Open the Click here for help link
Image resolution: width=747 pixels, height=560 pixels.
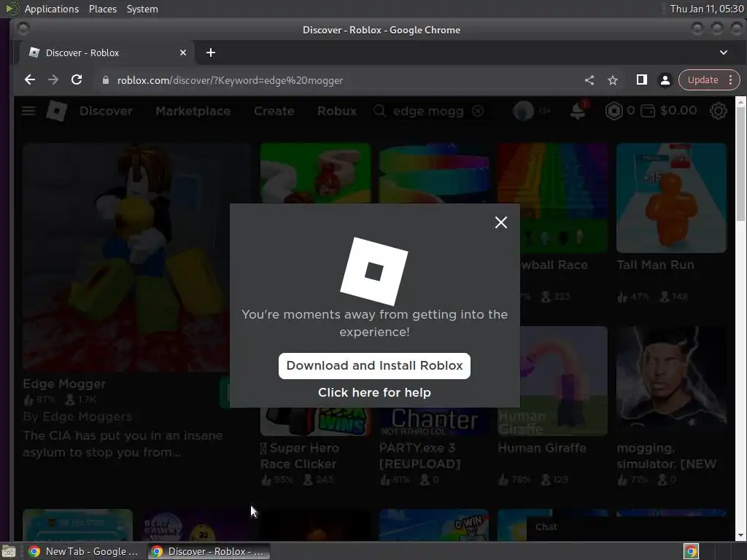click(x=374, y=392)
